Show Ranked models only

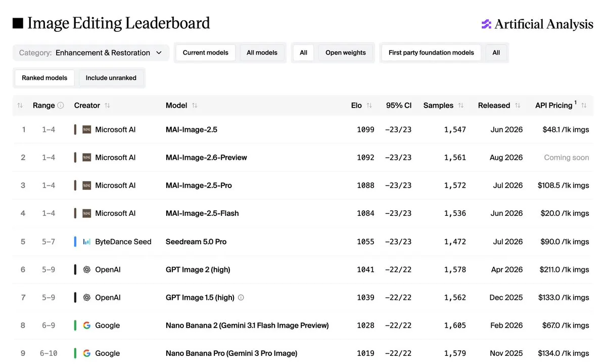pyautogui.click(x=44, y=78)
